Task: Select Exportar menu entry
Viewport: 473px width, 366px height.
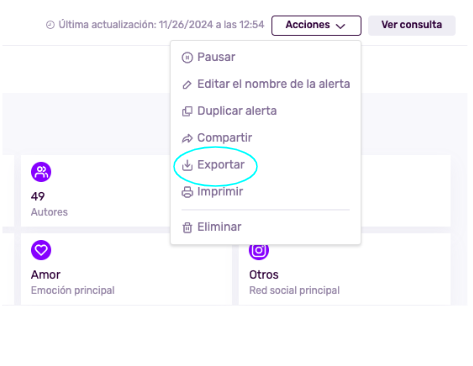Action: 221,165
